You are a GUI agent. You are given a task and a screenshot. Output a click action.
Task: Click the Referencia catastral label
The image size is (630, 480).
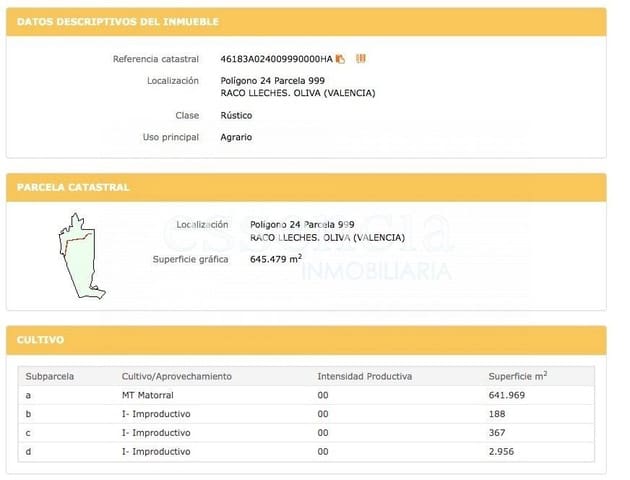click(x=156, y=59)
